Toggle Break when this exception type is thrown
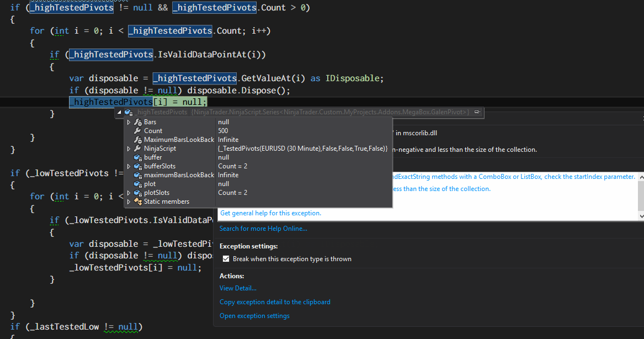The width and height of the screenshot is (644, 339). [x=226, y=259]
